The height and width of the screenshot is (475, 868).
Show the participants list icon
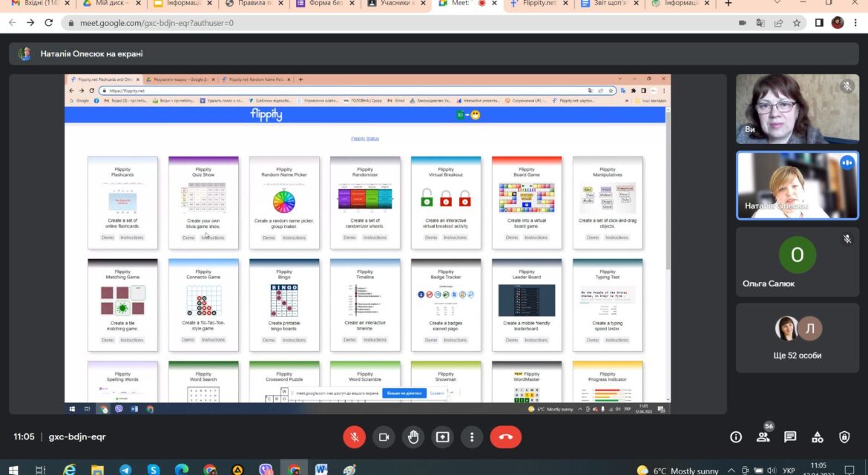(763, 437)
